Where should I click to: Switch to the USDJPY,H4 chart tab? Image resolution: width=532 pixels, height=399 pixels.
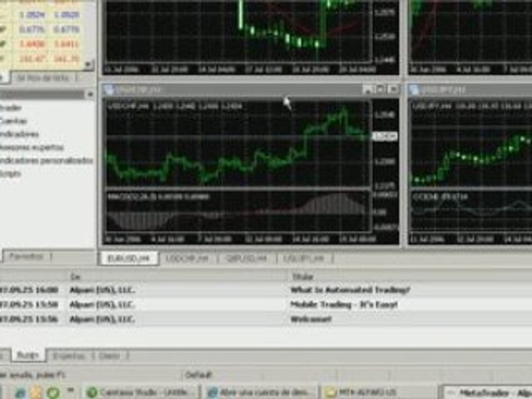coord(304,259)
